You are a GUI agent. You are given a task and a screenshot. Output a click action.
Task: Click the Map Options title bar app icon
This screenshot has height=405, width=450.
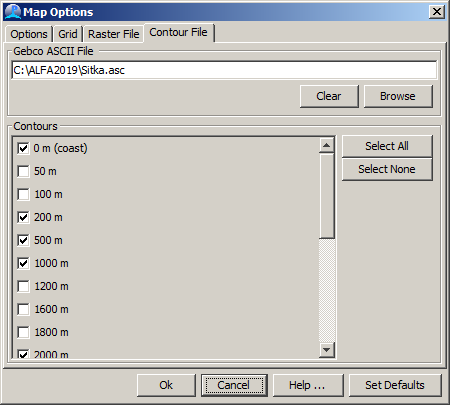coord(13,12)
